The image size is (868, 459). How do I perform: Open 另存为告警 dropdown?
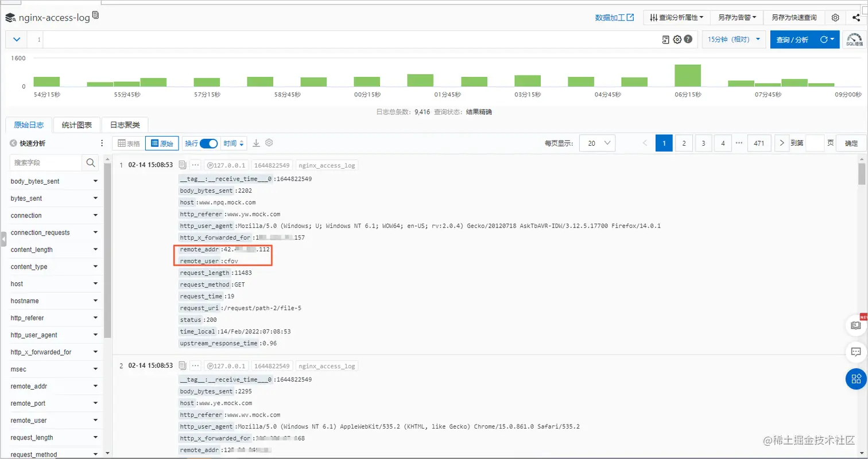click(x=737, y=18)
